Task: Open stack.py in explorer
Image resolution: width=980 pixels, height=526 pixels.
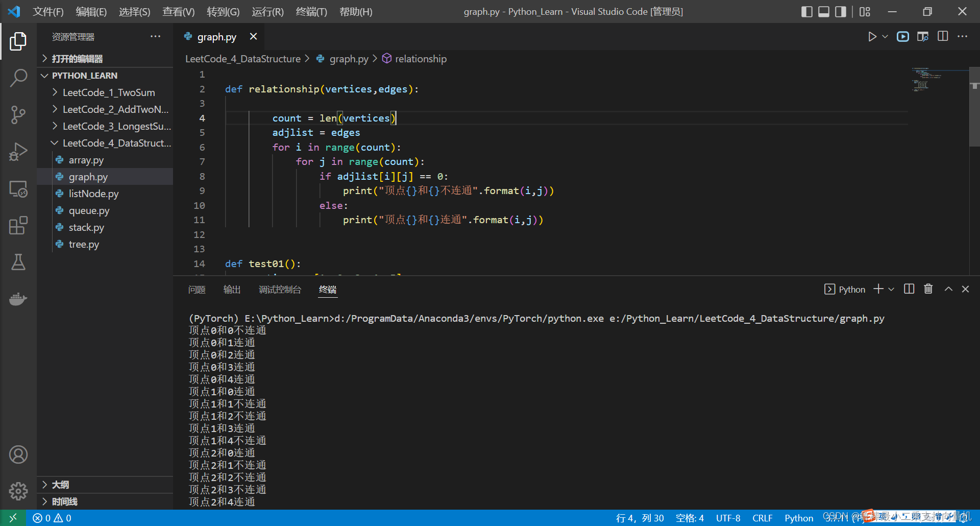Action: 105,227
